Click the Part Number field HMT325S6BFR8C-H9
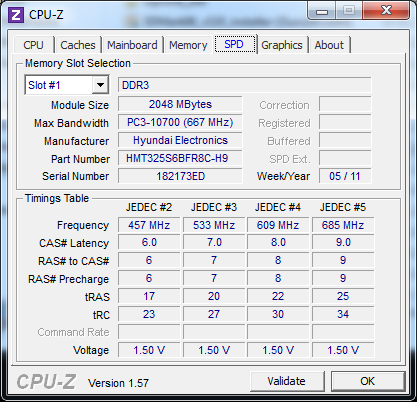Screen dimensions: 417x402 point(180,158)
